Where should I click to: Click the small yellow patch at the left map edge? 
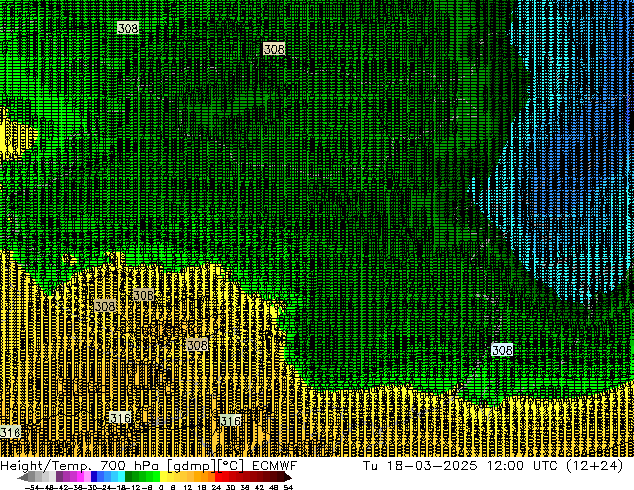pyautogui.click(x=16, y=135)
